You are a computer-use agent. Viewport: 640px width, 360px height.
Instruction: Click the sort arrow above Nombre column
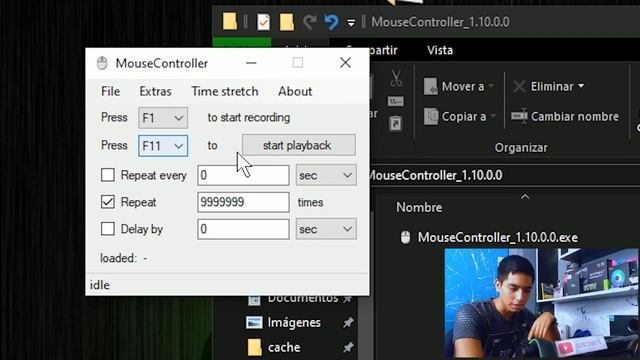tap(525, 197)
